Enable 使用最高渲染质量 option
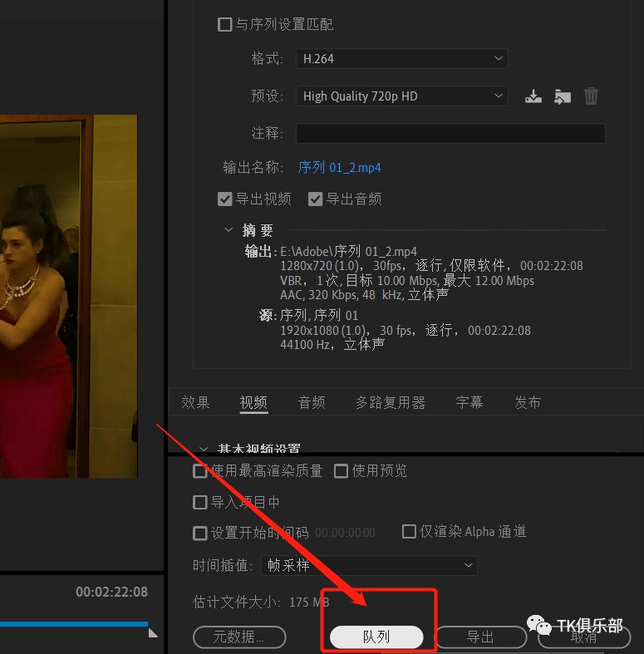Viewport: 644px width, 654px height. click(200, 471)
